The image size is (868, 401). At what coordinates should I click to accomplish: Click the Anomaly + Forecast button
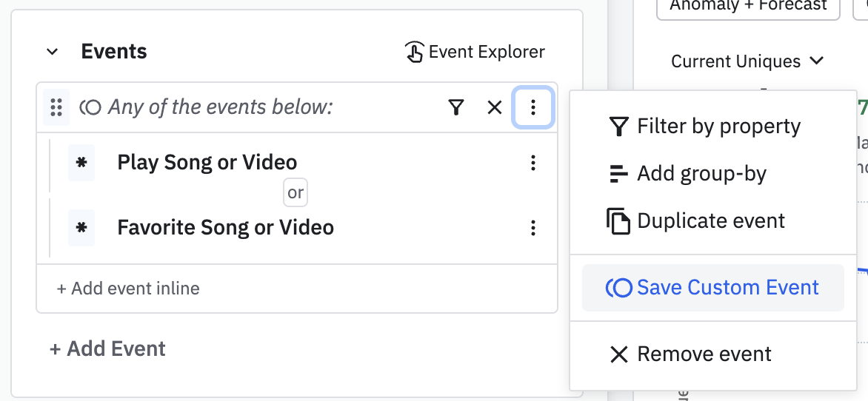point(748,6)
